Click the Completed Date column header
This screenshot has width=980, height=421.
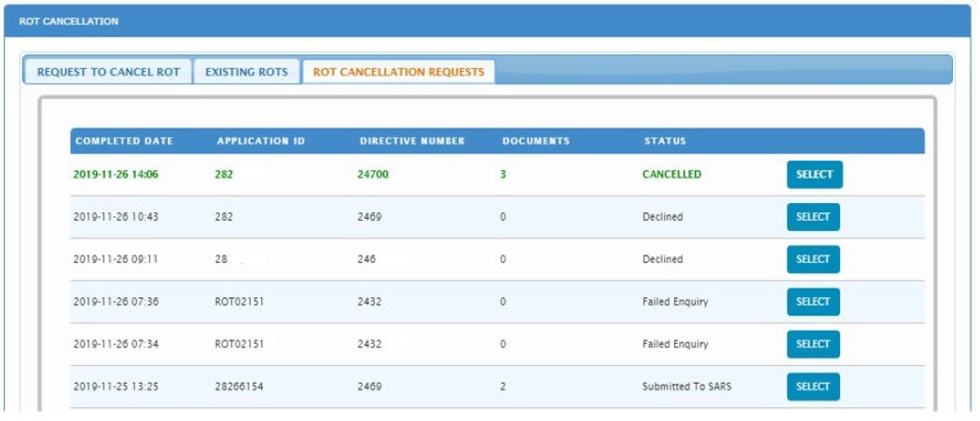click(x=124, y=142)
